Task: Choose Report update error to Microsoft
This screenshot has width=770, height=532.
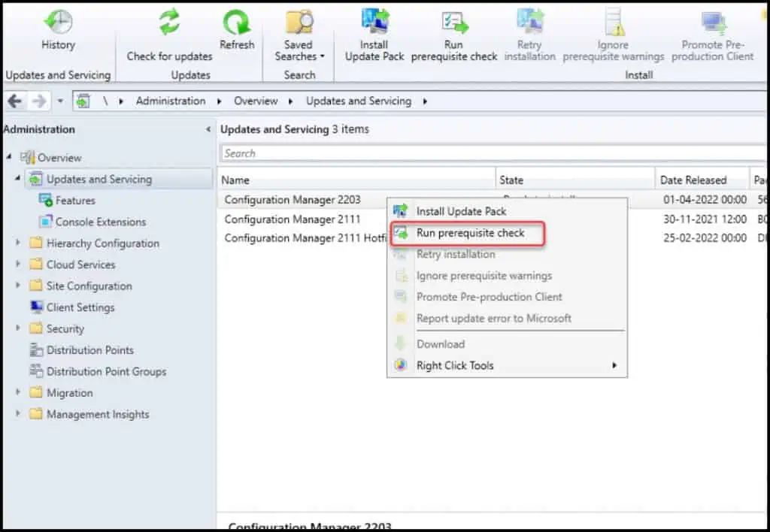Action: click(x=507, y=319)
